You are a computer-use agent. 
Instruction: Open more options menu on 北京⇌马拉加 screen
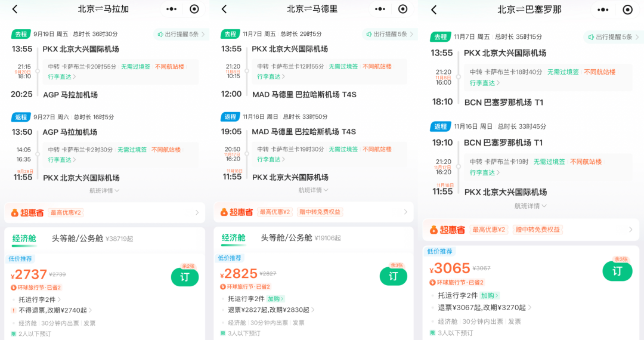click(171, 9)
